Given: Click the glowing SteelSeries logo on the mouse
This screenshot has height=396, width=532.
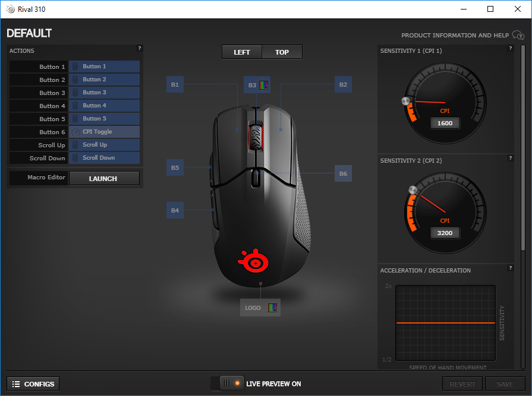Looking at the screenshot, I should click(x=254, y=261).
